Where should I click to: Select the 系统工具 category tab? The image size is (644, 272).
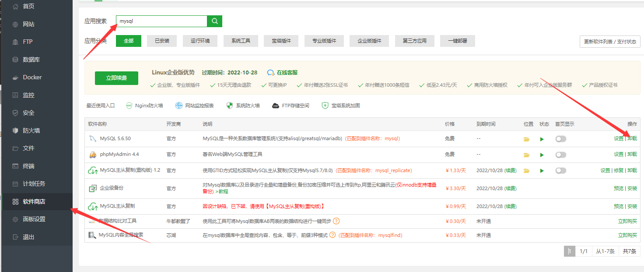click(240, 41)
